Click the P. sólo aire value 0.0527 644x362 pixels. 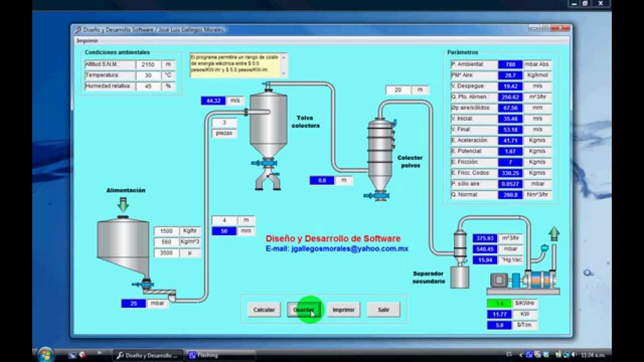click(x=510, y=184)
